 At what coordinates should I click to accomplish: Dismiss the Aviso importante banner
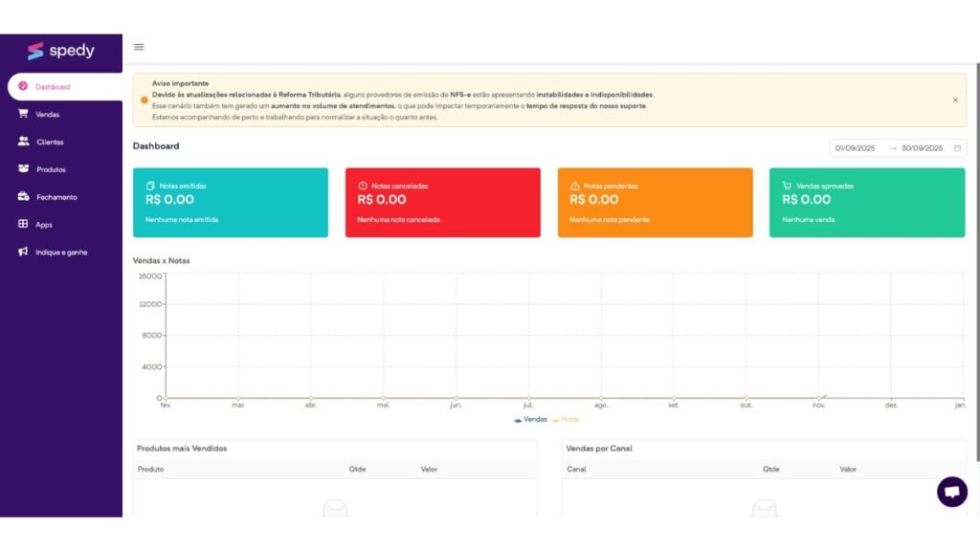(x=954, y=99)
